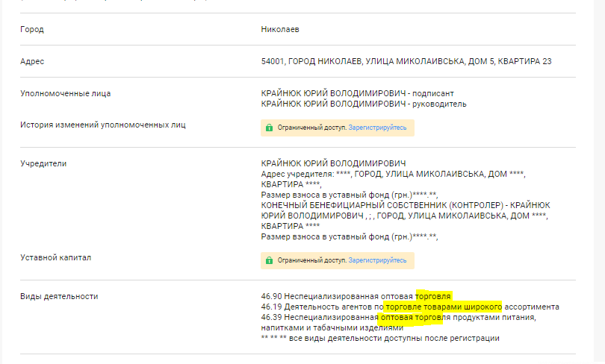Follow the Зарегистрируйтесь link beside Уставной капитал
Screen dimensions: 605x364
(x=377, y=261)
